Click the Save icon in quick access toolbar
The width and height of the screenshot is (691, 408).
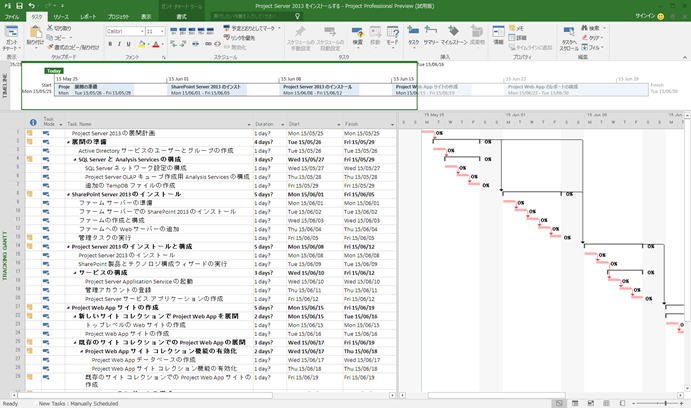(x=19, y=6)
